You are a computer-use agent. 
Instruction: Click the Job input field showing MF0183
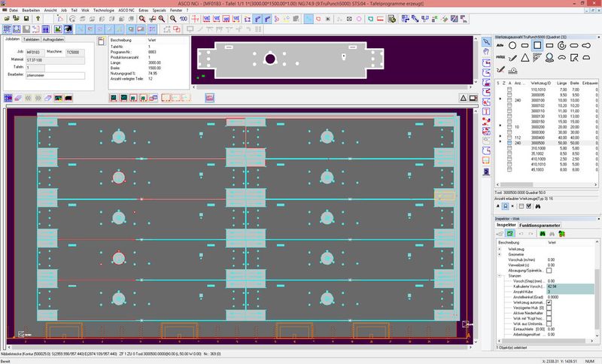35,52
